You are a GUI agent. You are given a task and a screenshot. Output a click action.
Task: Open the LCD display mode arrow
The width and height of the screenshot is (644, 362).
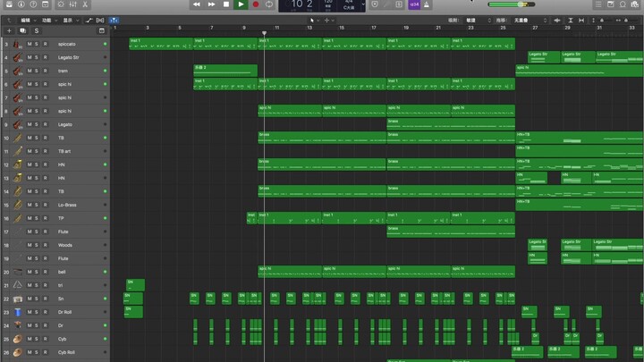(363, 4)
